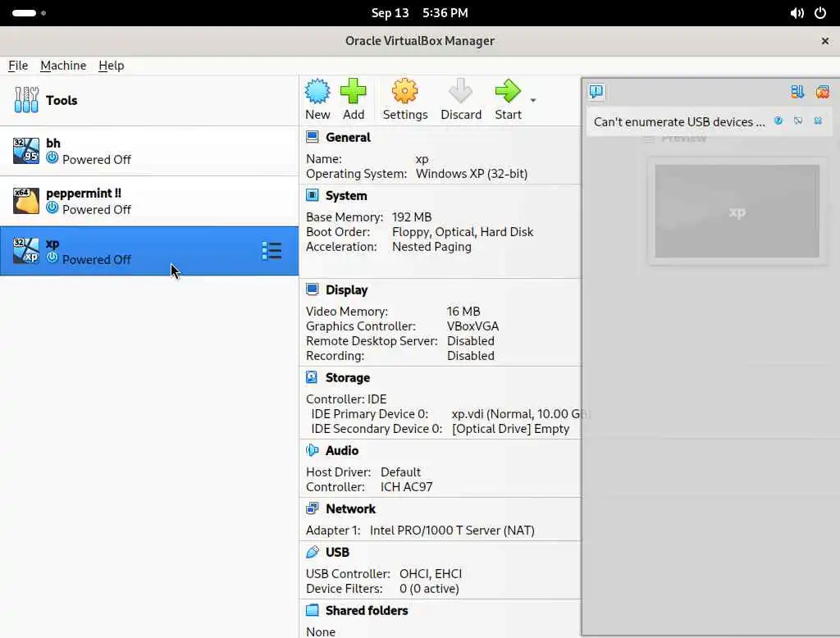Click the xp preview thumbnail

737,211
